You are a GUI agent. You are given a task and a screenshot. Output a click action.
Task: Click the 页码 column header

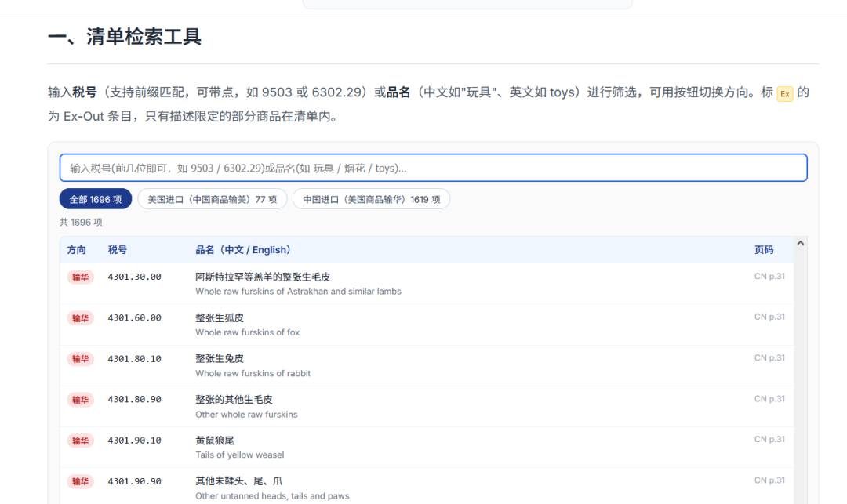click(x=764, y=250)
